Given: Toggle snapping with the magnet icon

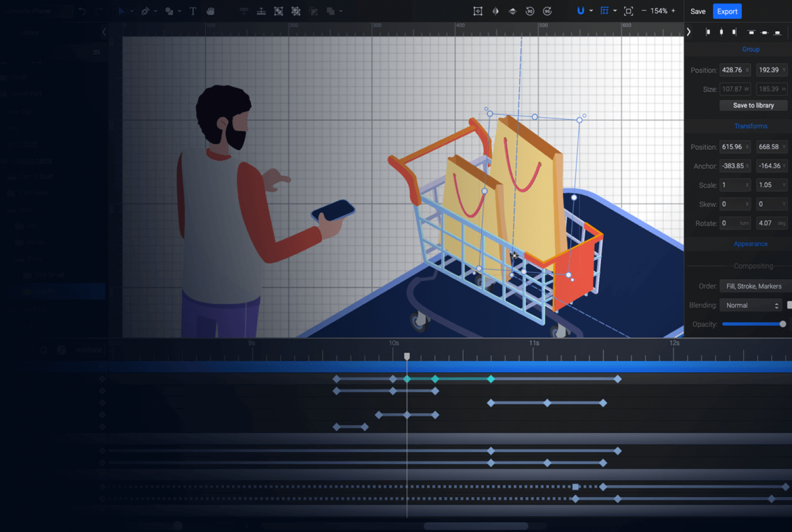Looking at the screenshot, I should tap(581, 11).
